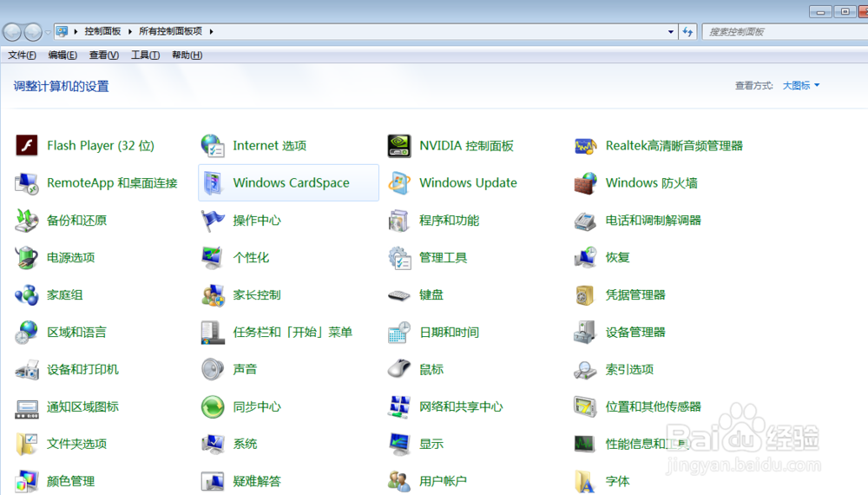Expand the address bar history dropdown arrow
Viewport: 868px width, 495px height.
pyautogui.click(x=671, y=31)
